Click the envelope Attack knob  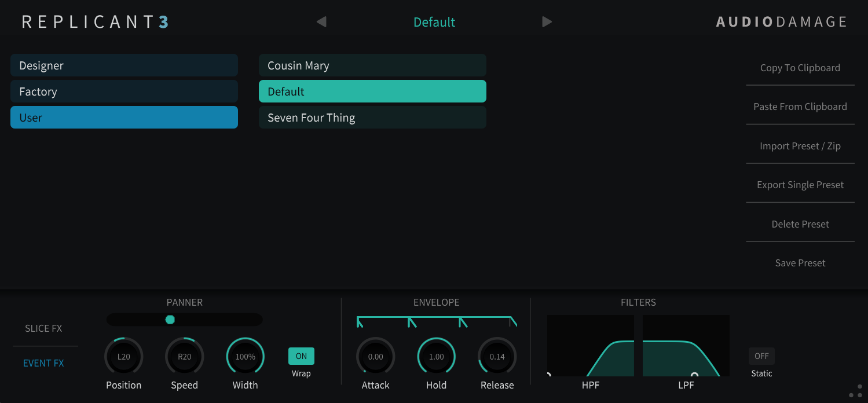375,357
